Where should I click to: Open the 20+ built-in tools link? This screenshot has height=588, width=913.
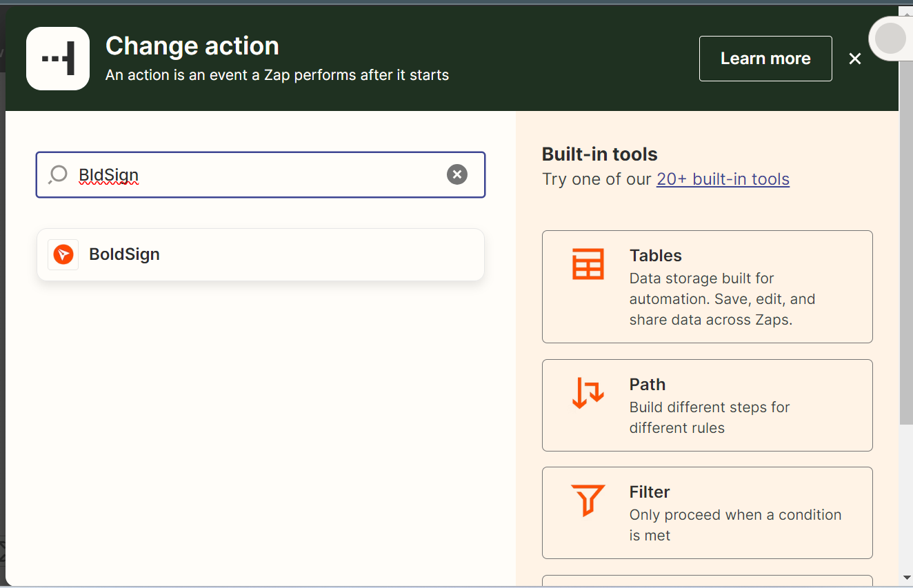[x=723, y=179]
